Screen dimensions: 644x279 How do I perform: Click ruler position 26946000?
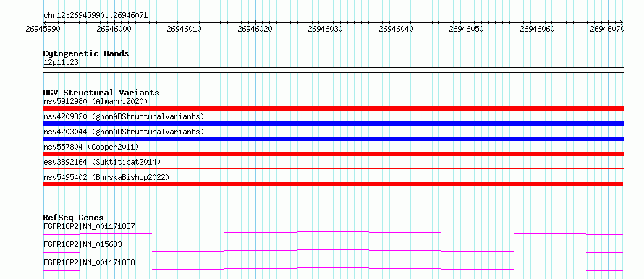[x=114, y=29]
